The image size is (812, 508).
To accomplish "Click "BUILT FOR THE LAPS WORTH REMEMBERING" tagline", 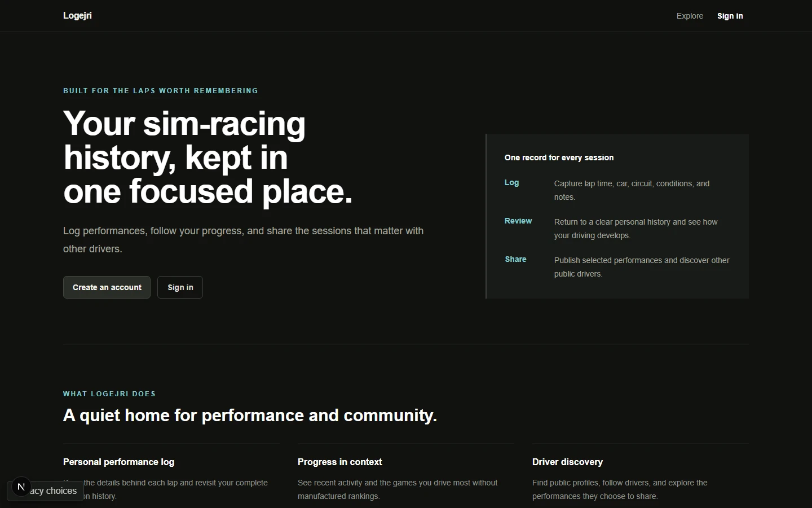I will click(x=161, y=90).
